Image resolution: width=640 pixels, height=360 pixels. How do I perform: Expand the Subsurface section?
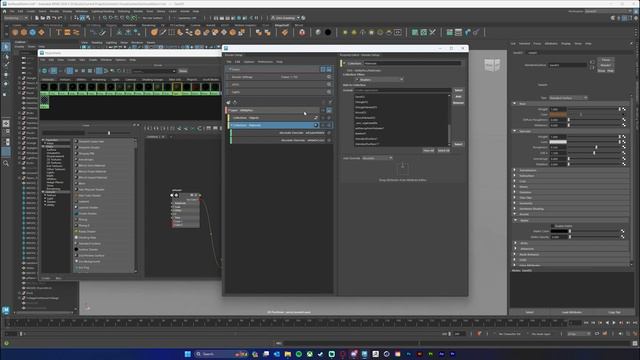515,176
